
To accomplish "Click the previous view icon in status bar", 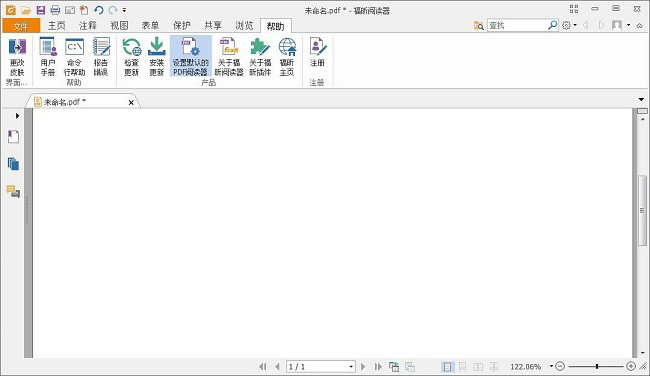I will [x=394, y=366].
